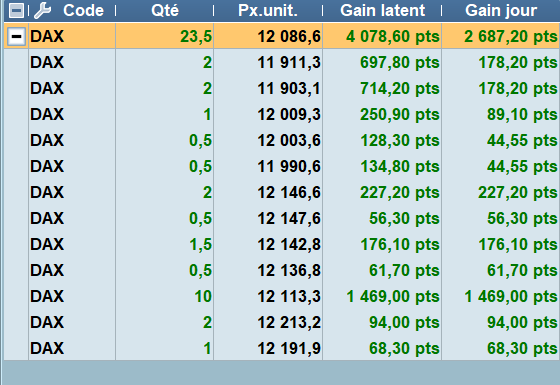Select the position priced 12 113,3

(289, 296)
